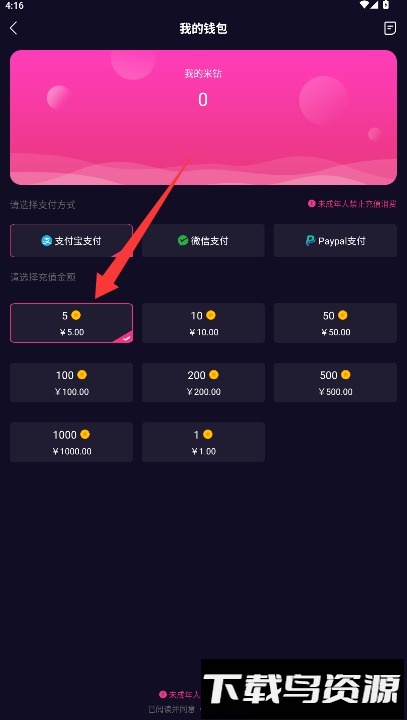The height and width of the screenshot is (720, 407).
Task: Go back using the top-left arrow
Action: click(x=13, y=28)
